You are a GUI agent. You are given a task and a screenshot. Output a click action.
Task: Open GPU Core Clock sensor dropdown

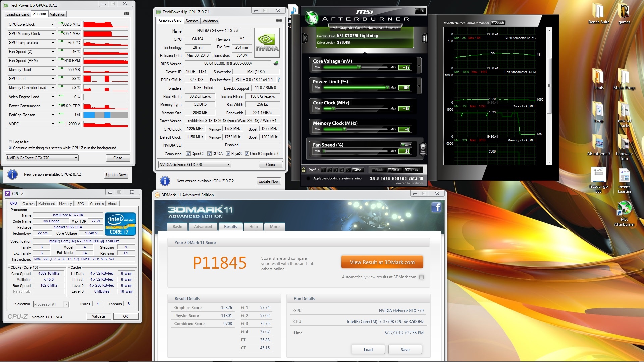tap(53, 24)
